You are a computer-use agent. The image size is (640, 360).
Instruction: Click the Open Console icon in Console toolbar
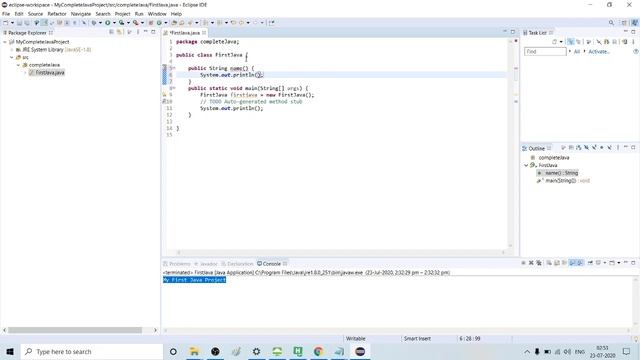pos(612,263)
